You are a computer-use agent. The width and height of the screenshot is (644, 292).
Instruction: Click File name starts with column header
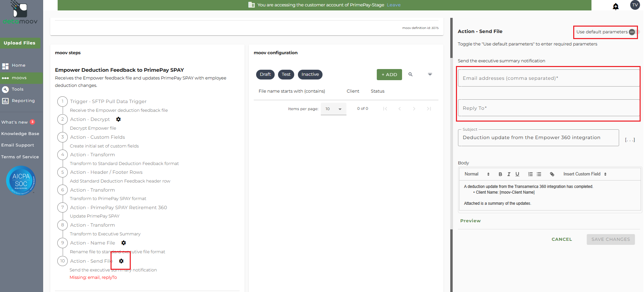(292, 91)
